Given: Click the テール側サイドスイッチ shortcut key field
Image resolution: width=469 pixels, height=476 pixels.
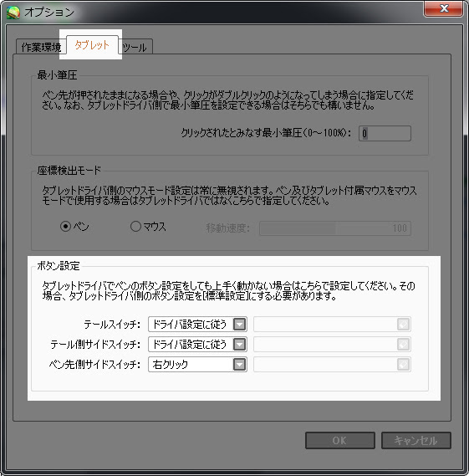Looking at the screenshot, I should coord(332,345).
